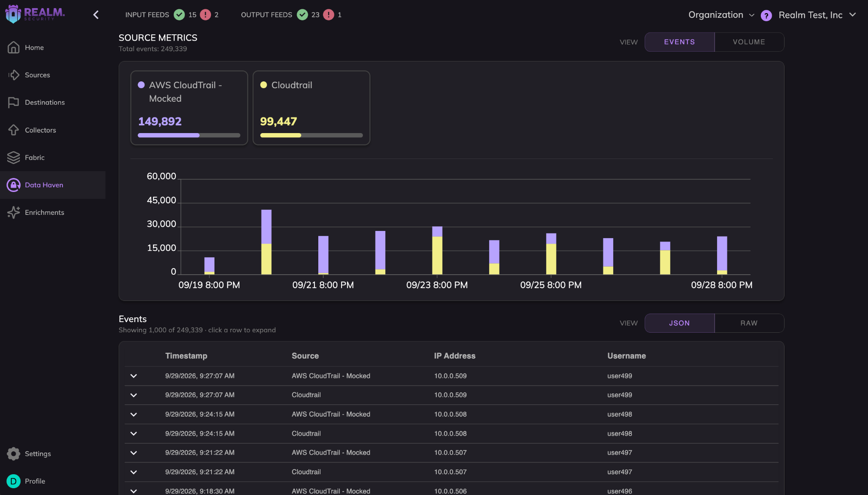Click output feeds green check status
The height and width of the screenshot is (495, 868).
tap(302, 15)
